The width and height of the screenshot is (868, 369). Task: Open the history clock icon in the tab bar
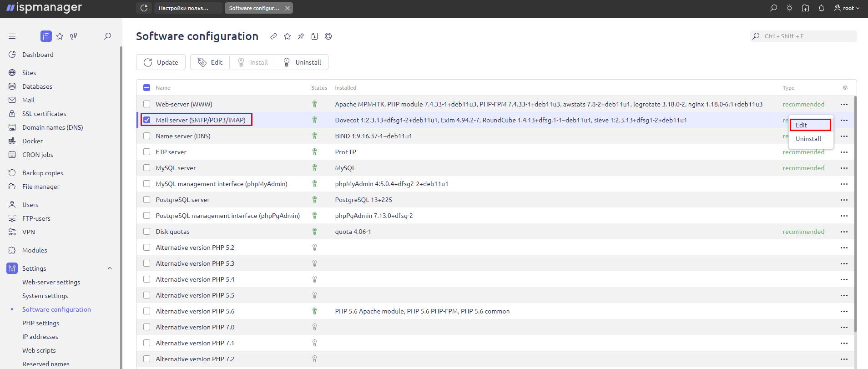(144, 8)
